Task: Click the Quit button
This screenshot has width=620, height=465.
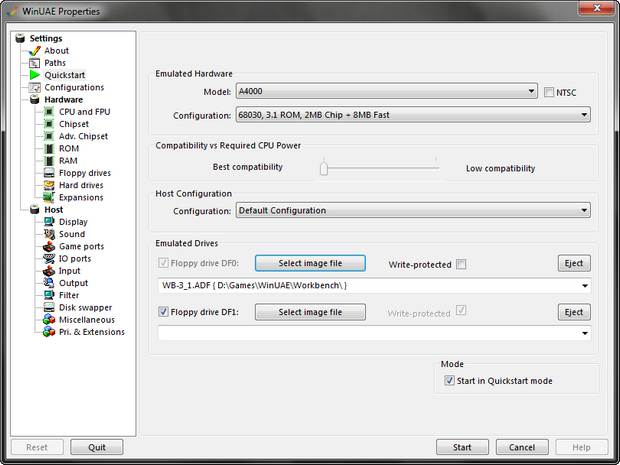Action: click(x=97, y=447)
